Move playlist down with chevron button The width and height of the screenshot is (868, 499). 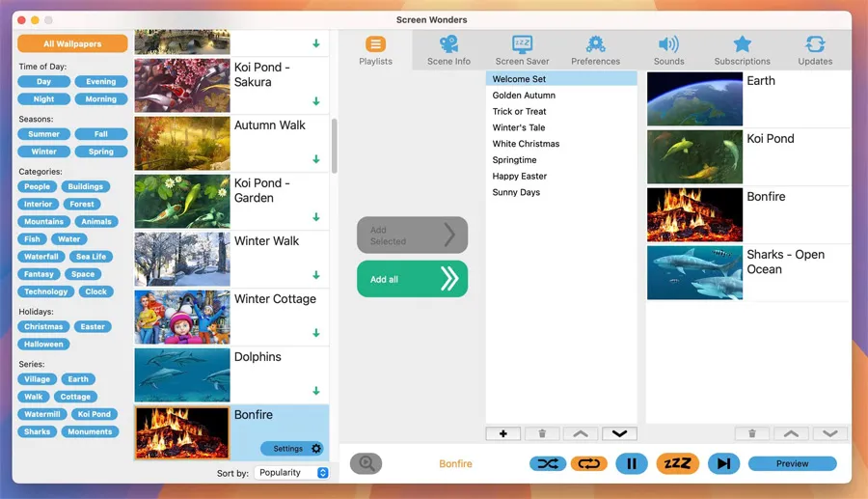click(x=618, y=434)
